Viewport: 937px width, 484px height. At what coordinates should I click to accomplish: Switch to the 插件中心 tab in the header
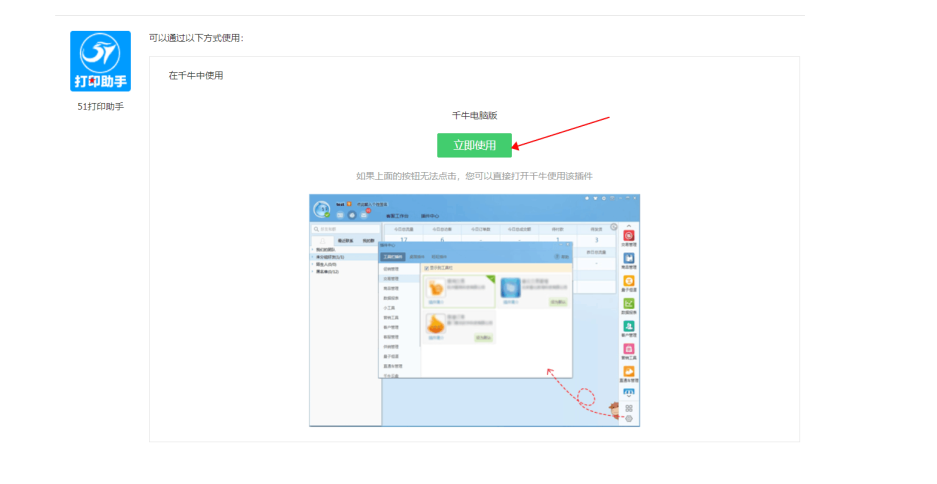(428, 215)
